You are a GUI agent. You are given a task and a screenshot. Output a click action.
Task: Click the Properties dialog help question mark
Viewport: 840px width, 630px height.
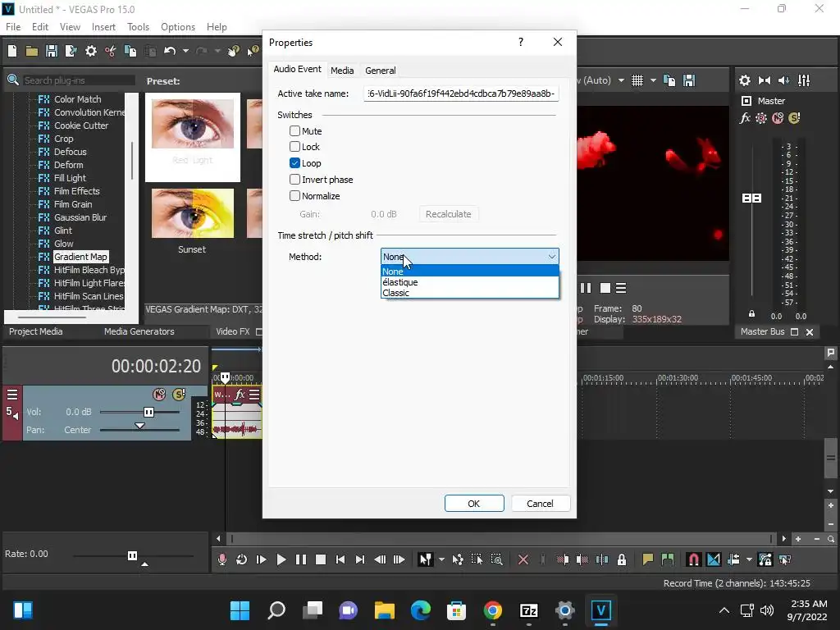(x=521, y=42)
